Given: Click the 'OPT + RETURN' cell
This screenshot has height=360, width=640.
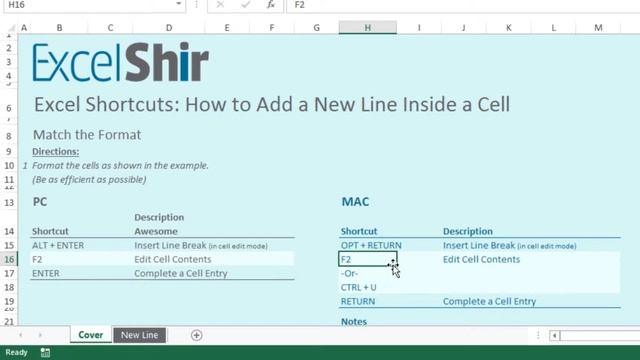Looking at the screenshot, I should click(371, 245).
